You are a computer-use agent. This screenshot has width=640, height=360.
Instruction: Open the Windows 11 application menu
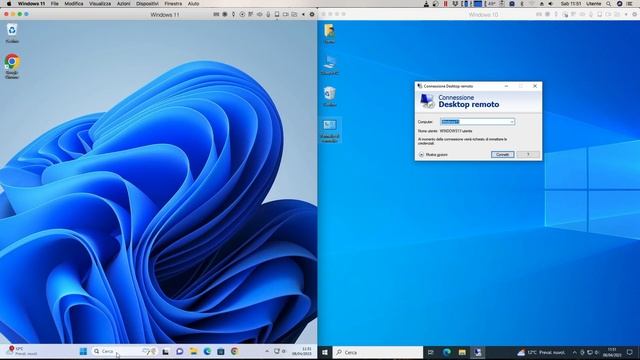click(x=31, y=4)
